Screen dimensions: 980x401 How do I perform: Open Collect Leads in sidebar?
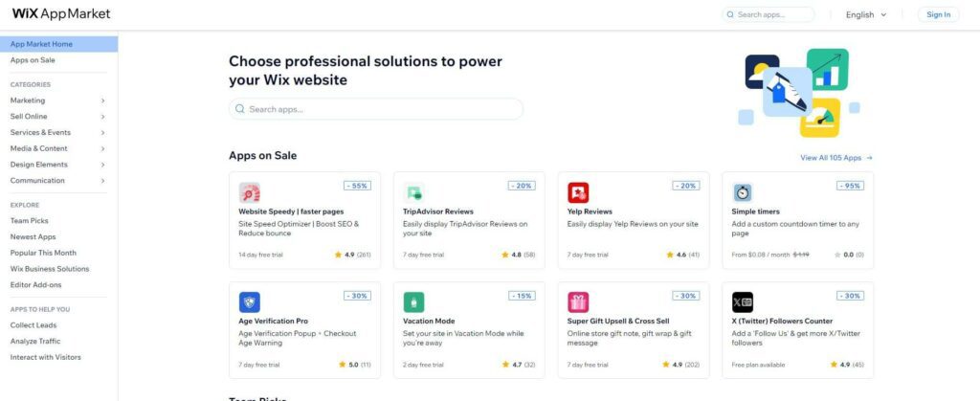coord(33,325)
